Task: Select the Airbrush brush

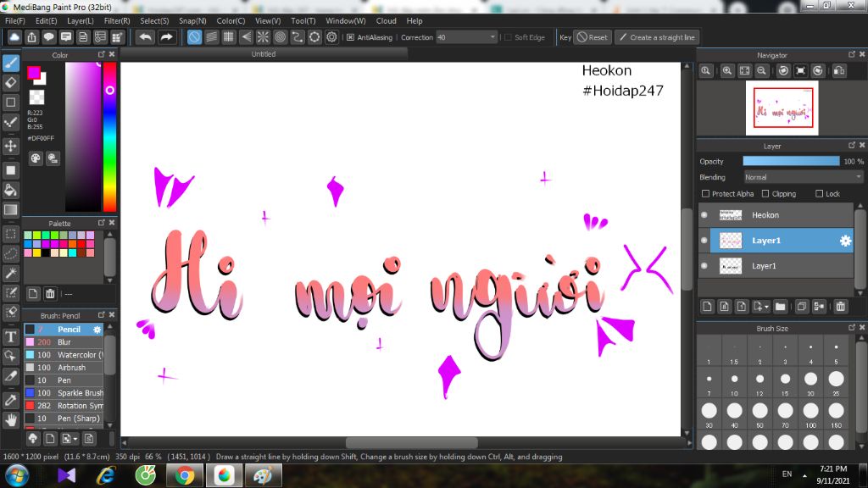Action: (64, 368)
